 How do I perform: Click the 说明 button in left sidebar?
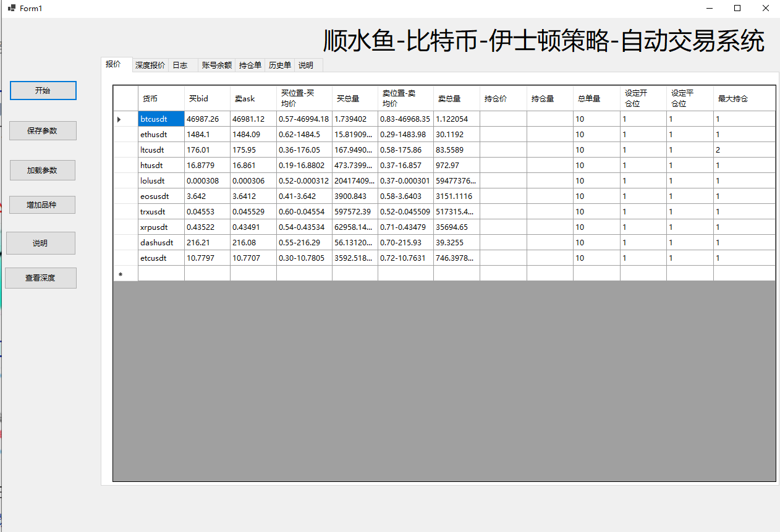point(41,243)
